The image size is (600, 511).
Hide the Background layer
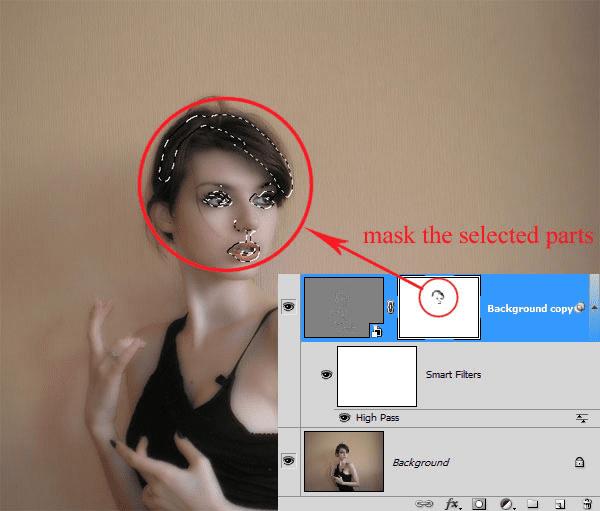pyautogui.click(x=289, y=460)
